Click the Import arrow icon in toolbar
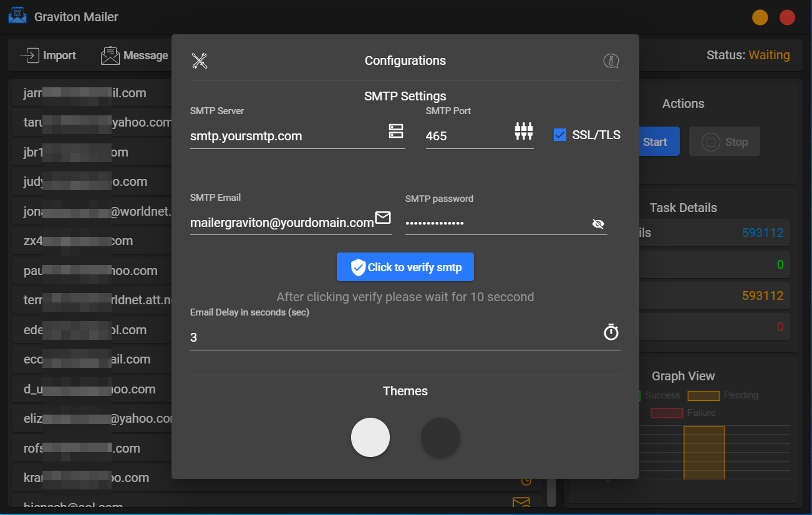Screen dimensions: 812x515 [29, 55]
